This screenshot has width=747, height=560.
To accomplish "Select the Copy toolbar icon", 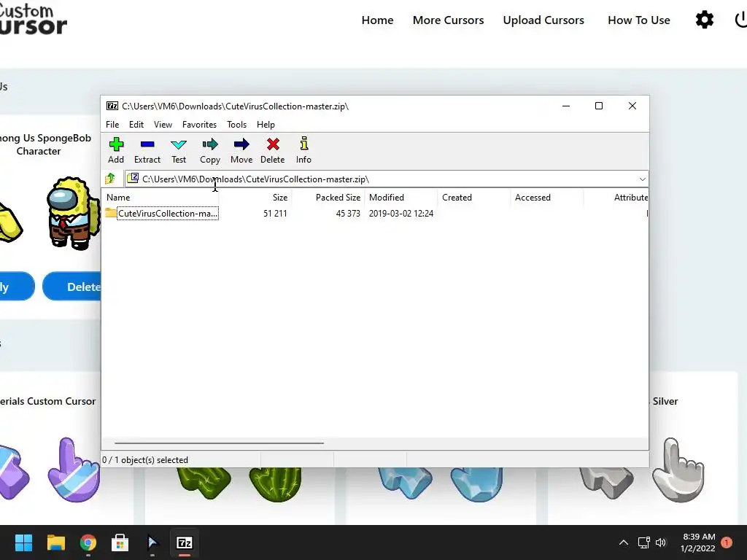I will pos(209,144).
